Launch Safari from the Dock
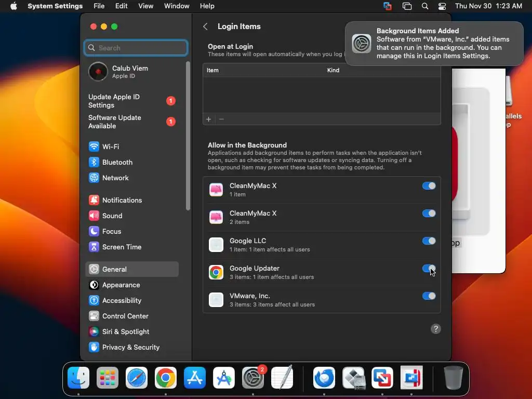The height and width of the screenshot is (399, 532). tap(137, 378)
